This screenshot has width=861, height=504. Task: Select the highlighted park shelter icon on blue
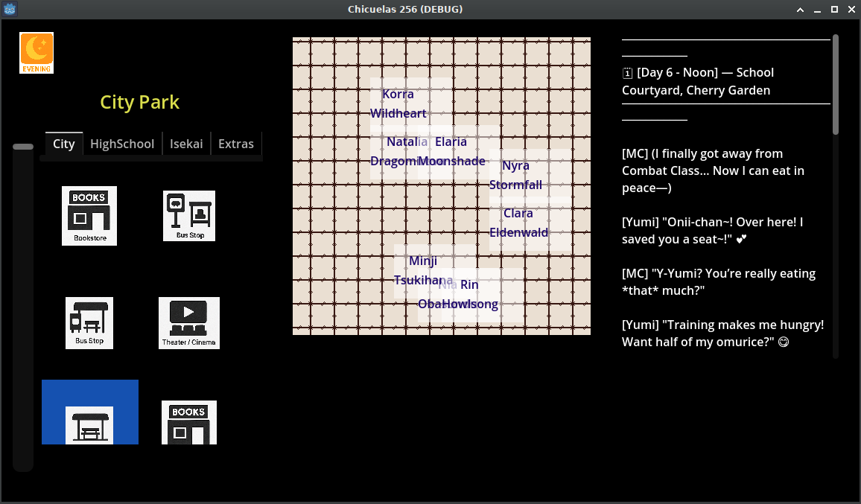click(89, 412)
